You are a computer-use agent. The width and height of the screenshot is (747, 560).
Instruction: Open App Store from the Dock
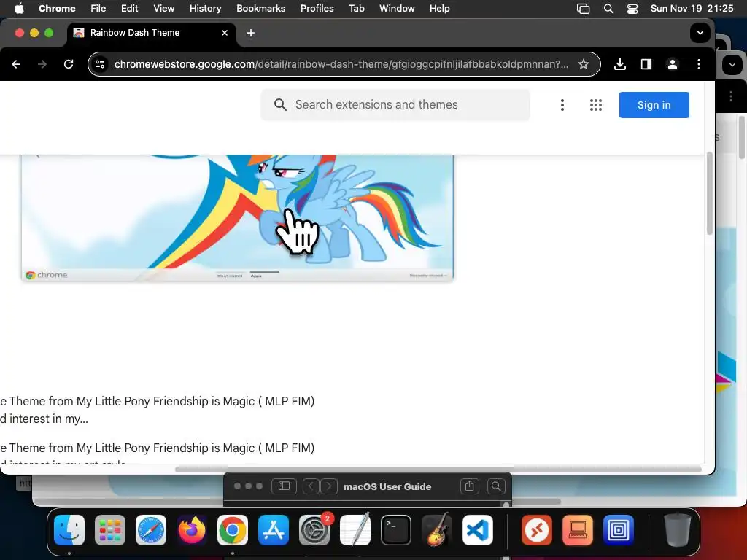pyautogui.click(x=274, y=530)
